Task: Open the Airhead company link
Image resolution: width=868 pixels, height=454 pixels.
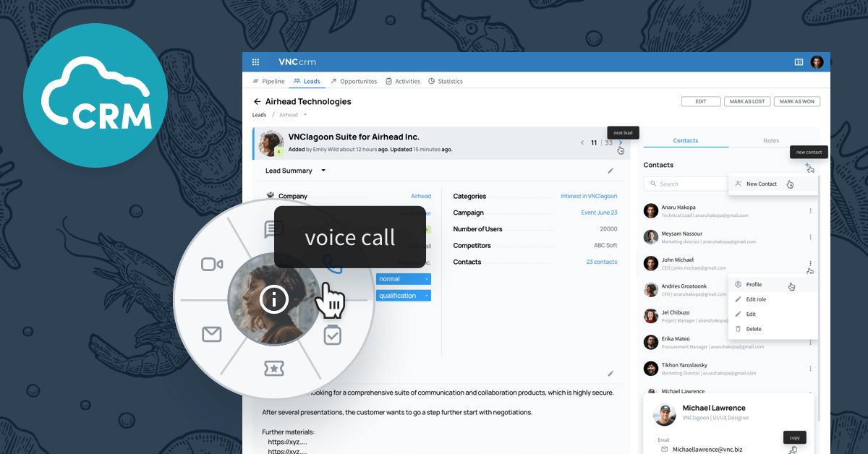Action: click(x=421, y=196)
